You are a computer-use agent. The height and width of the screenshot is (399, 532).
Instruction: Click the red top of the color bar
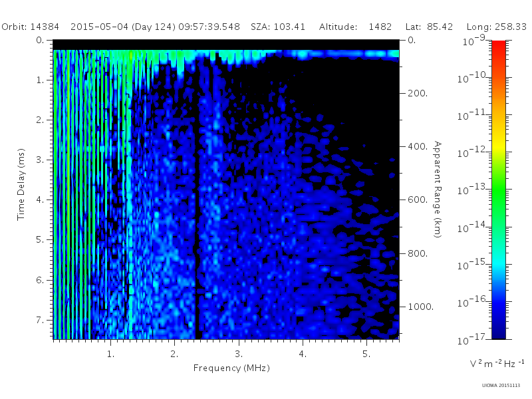498,46
